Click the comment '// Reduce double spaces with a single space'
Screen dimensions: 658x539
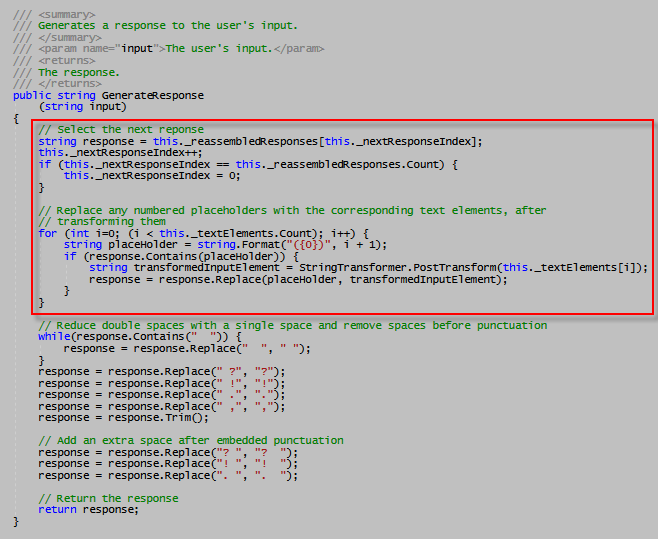tap(292, 325)
